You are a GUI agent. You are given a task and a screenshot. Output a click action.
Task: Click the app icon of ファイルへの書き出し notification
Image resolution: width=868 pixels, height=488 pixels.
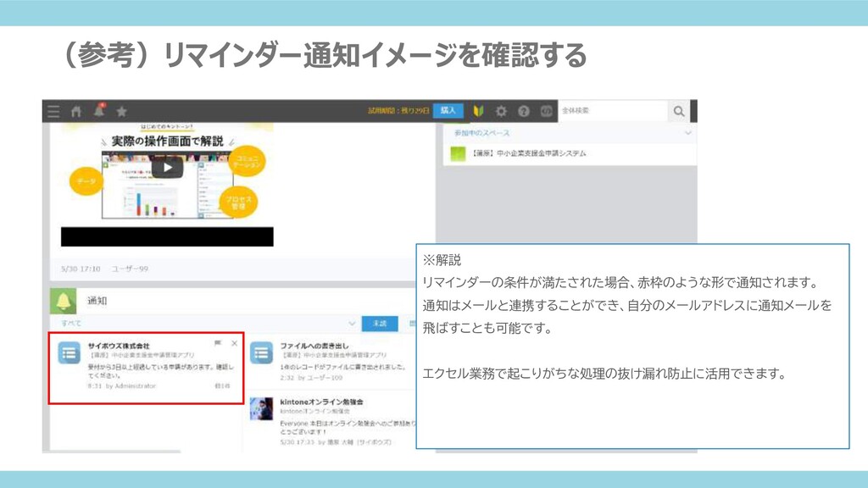(261, 353)
